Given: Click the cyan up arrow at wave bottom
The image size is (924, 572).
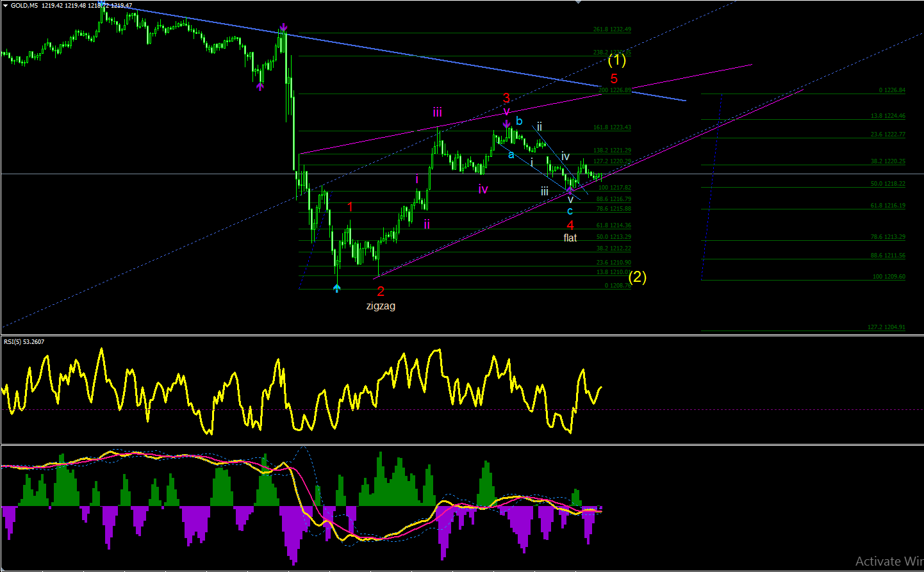Looking at the screenshot, I should [337, 289].
